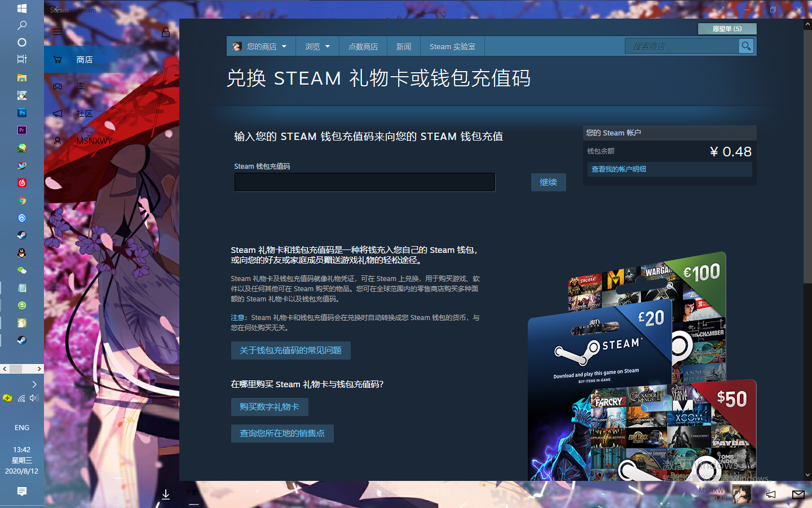The image size is (812, 508).
Task: Open the announcements megaphone icon at bottom right
Action: [x=771, y=494]
